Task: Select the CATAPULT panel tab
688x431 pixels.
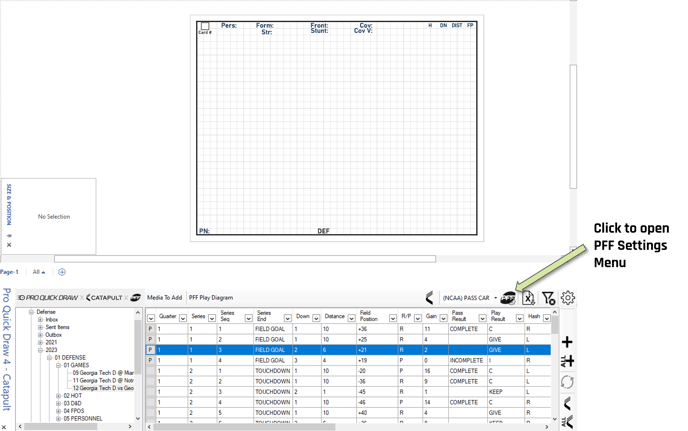Action: click(104, 298)
